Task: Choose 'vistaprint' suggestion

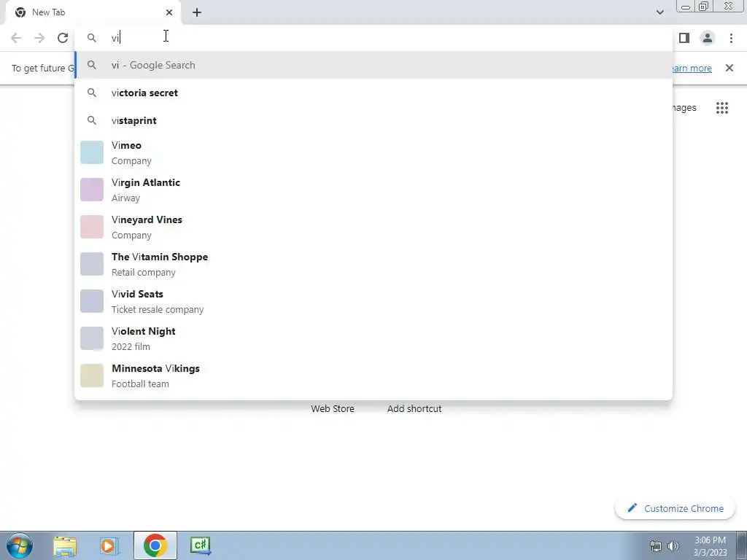Action: click(374, 120)
